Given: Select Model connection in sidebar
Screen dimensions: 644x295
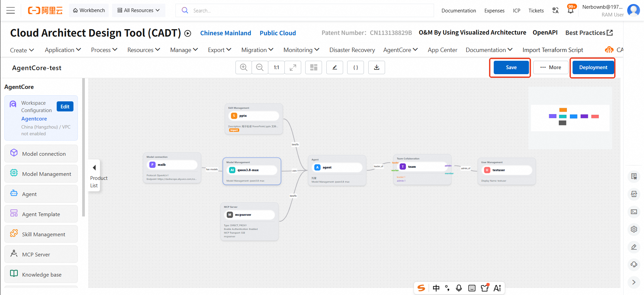Looking at the screenshot, I should click(x=41, y=154).
